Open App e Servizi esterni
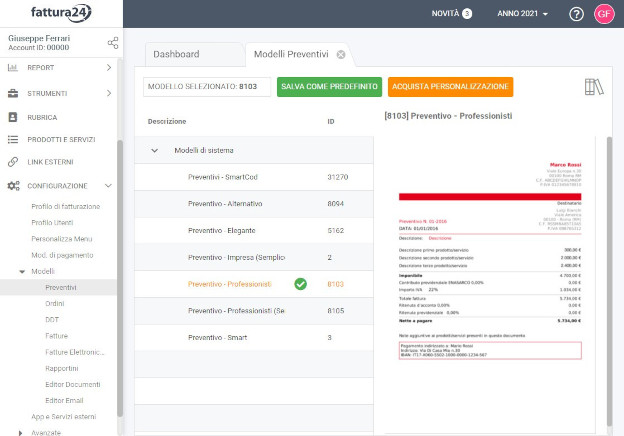Screen dimensions: 624x436 pos(64,417)
